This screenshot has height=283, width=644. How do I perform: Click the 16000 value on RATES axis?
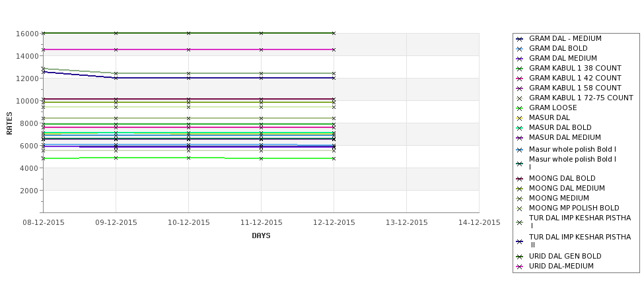tap(27, 34)
